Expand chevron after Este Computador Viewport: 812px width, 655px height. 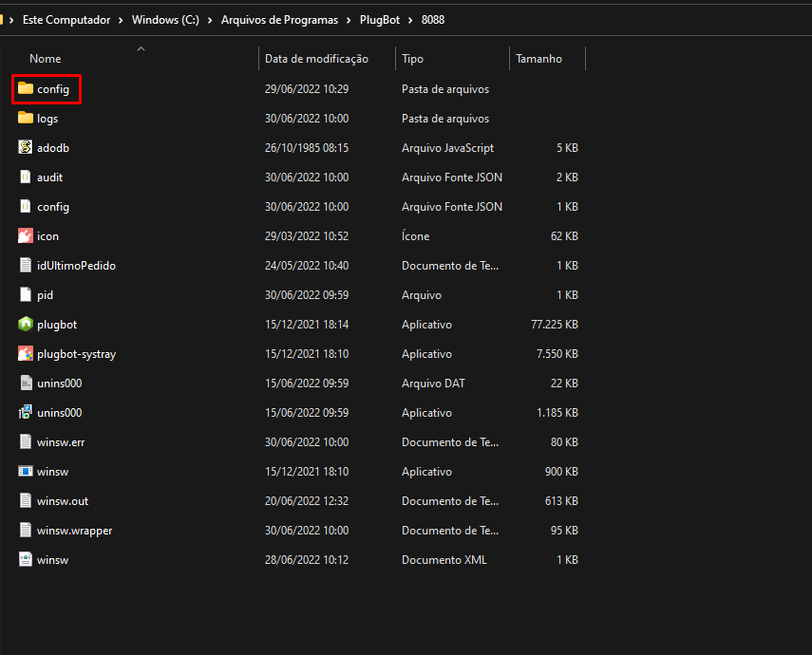pos(121,20)
